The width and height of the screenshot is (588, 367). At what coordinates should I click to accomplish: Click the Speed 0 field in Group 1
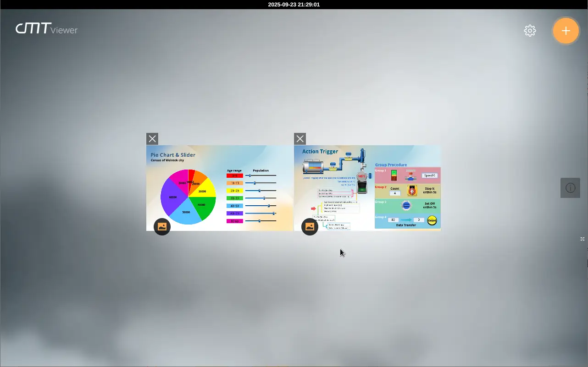[429, 175]
